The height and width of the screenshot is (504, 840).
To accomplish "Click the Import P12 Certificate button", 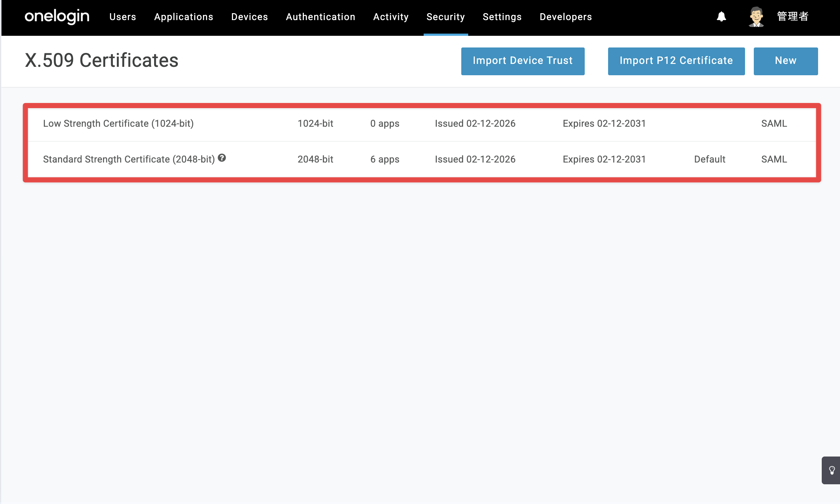I will [x=676, y=61].
